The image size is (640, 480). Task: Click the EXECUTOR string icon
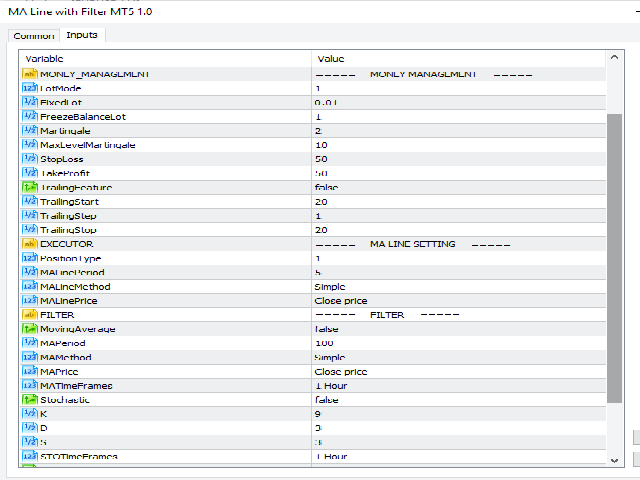pos(29,244)
